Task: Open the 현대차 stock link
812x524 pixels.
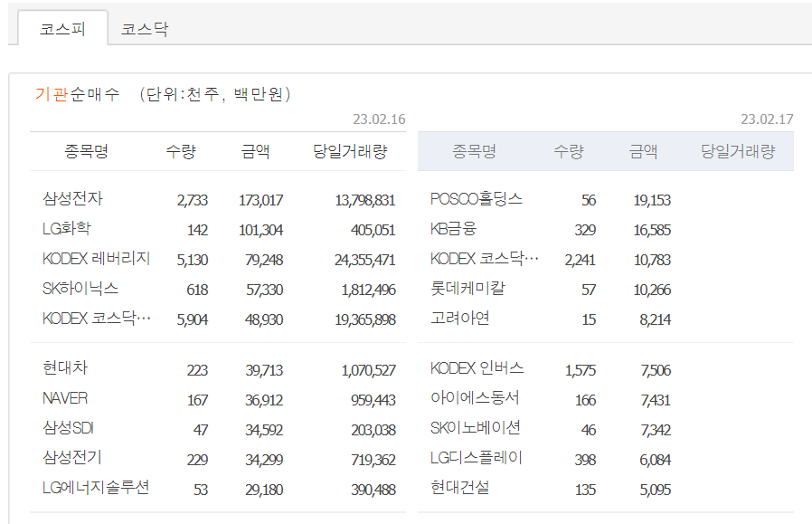Action: pyautogui.click(x=65, y=368)
